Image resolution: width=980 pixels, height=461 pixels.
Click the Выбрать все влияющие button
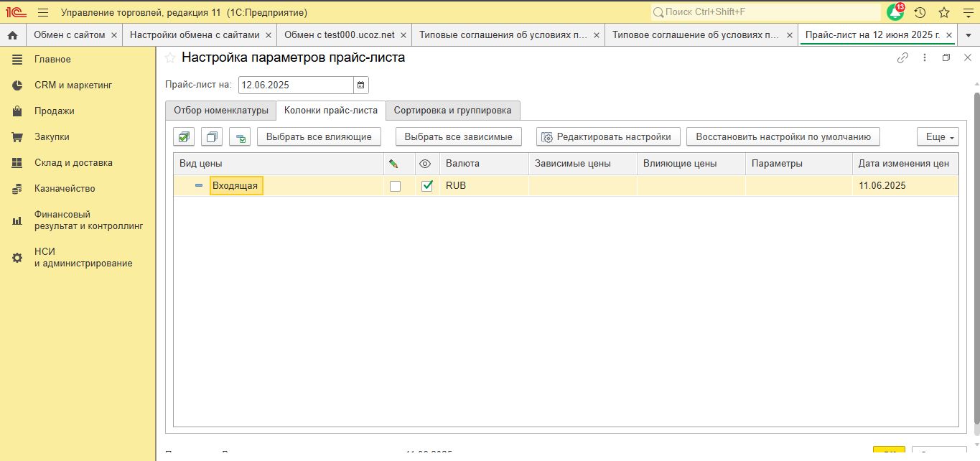click(x=319, y=136)
